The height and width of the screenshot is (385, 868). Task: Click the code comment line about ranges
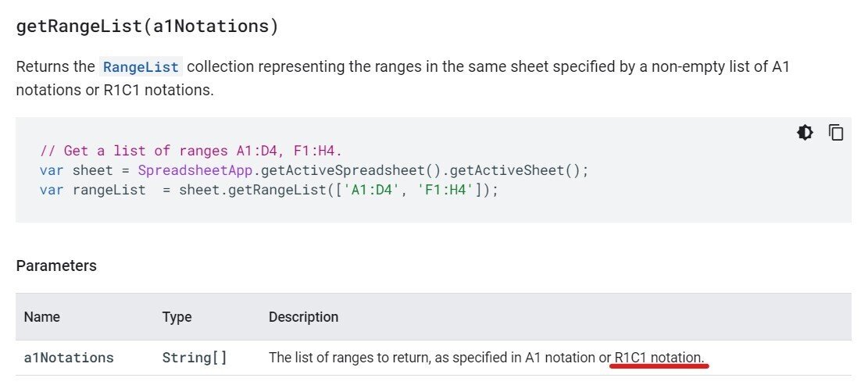coord(191,151)
